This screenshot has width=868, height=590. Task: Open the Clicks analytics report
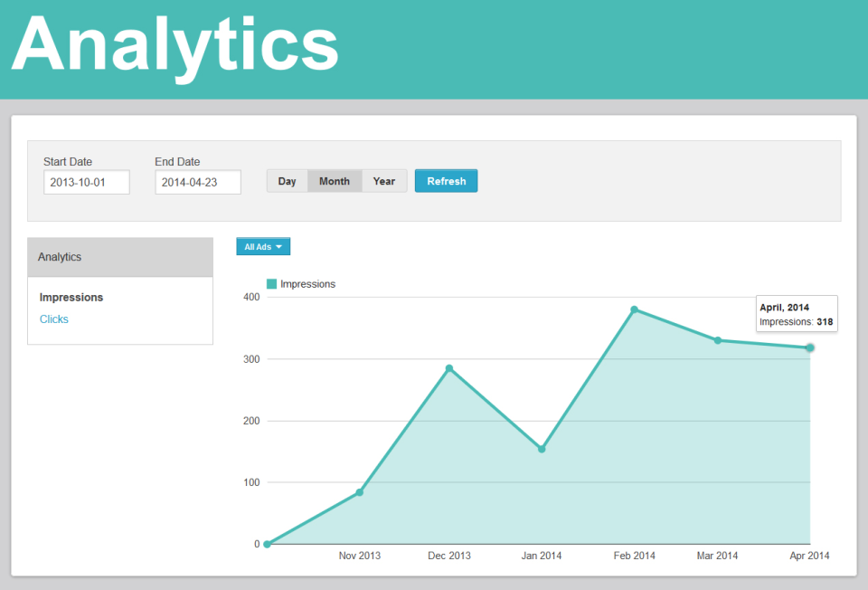(x=53, y=319)
